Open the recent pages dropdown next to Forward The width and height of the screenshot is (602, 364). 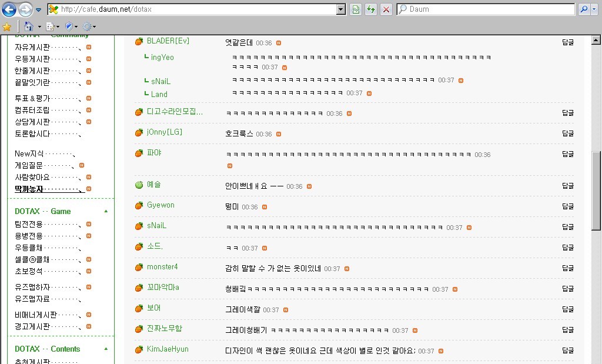38,9
